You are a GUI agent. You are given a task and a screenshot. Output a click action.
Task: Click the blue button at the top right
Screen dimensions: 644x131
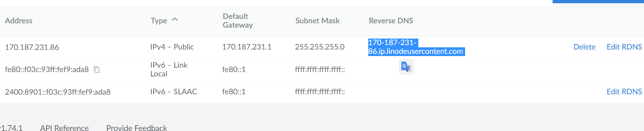pyautogui.click(x=598, y=1)
